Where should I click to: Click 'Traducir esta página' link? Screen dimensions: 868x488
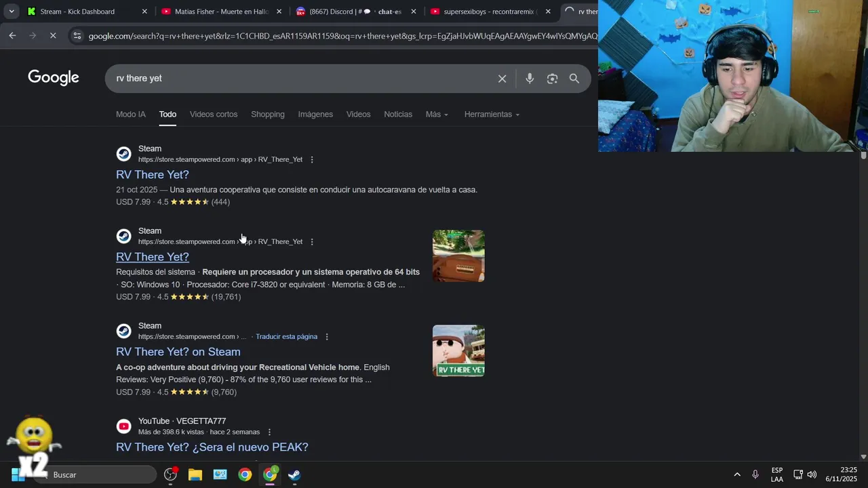286,337
